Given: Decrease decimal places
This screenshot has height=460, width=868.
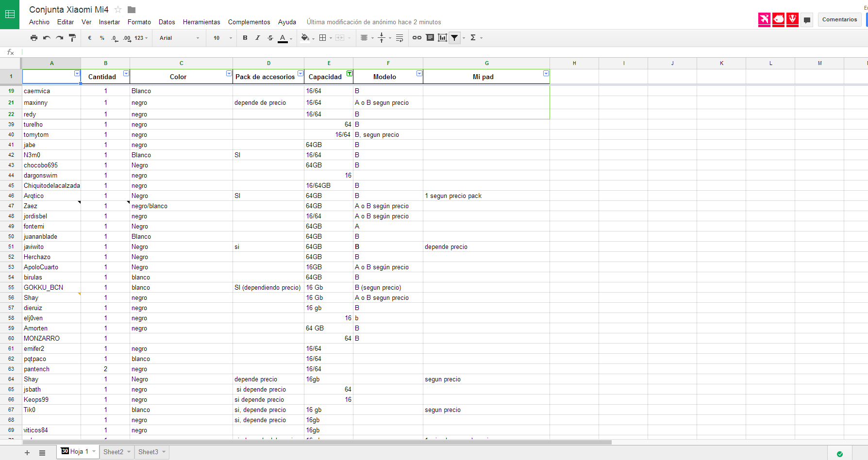Looking at the screenshot, I should click(x=114, y=38).
